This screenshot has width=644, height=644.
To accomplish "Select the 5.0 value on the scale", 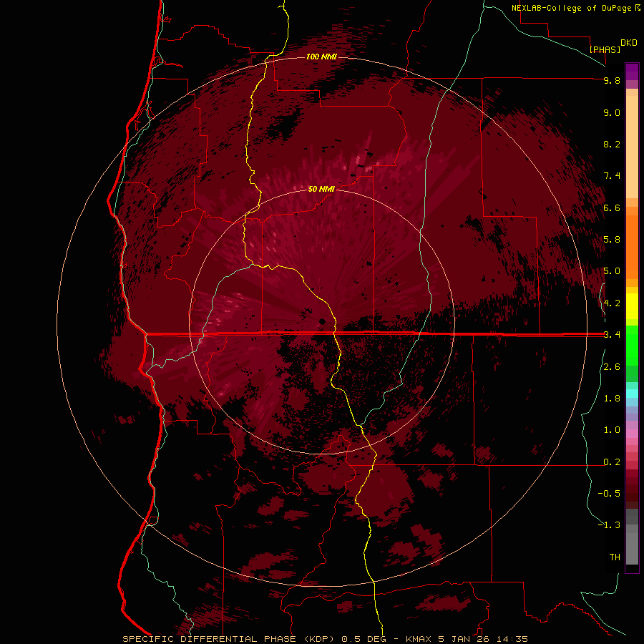I will coord(612,271).
